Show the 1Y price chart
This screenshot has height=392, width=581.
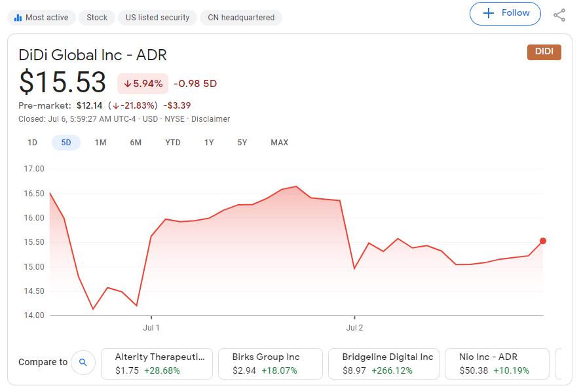point(209,143)
